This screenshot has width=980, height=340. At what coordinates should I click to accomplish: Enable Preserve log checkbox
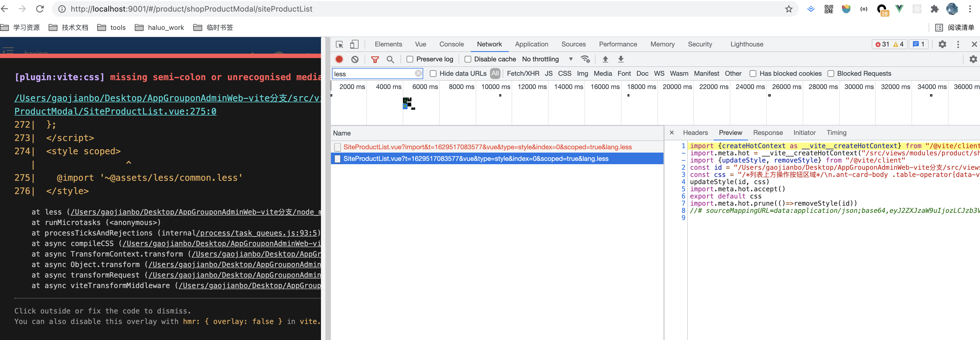click(410, 59)
